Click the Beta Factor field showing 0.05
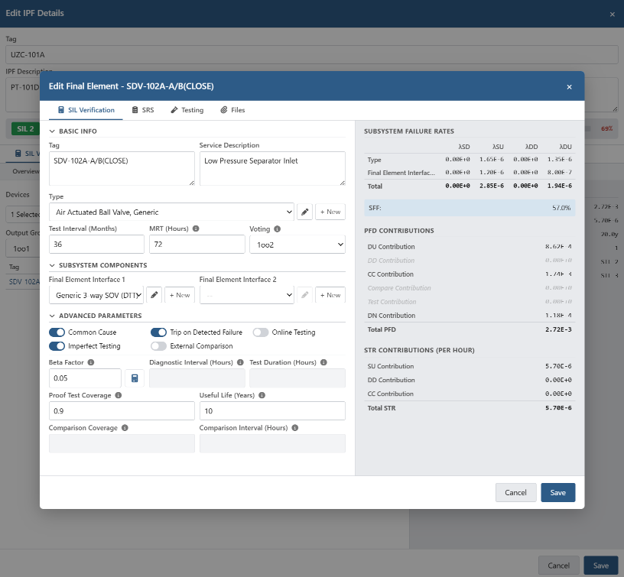 click(x=85, y=378)
